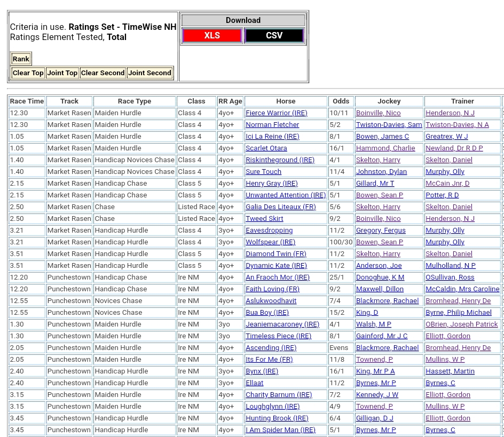The image size is (504, 437).
Task: Open Fierce Warrior (IRE) horse link
Action: tap(276, 113)
